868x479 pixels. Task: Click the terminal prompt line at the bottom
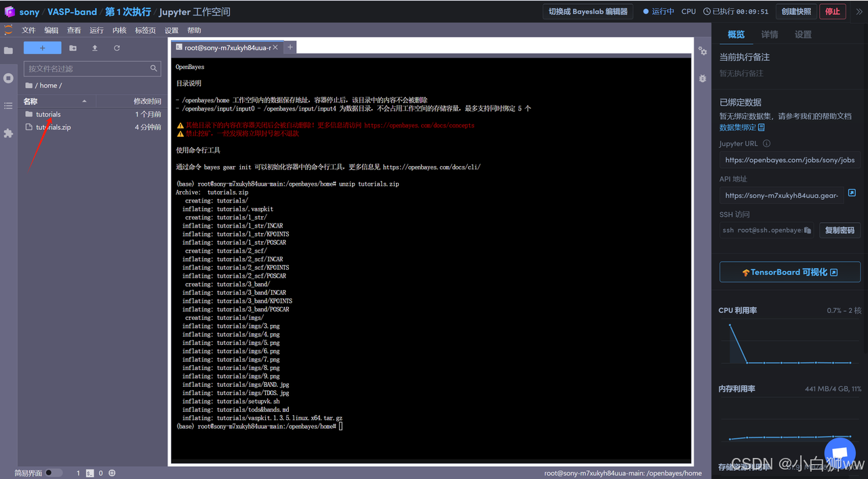pos(260,426)
